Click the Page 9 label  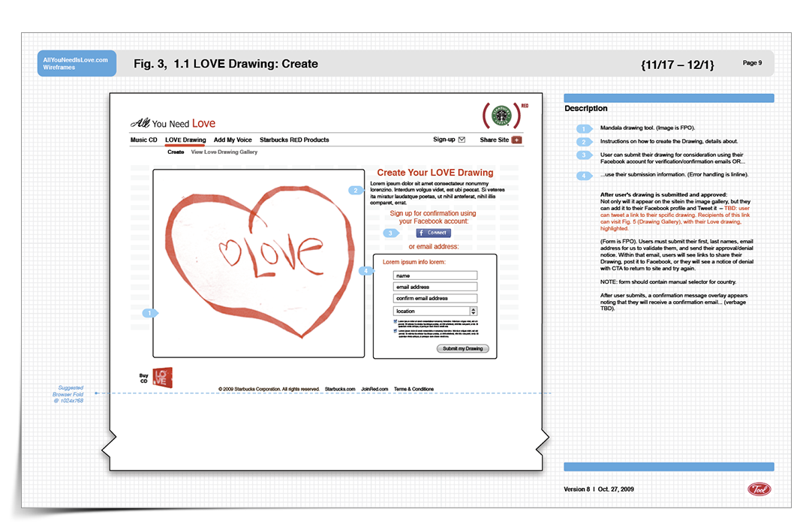click(x=752, y=63)
